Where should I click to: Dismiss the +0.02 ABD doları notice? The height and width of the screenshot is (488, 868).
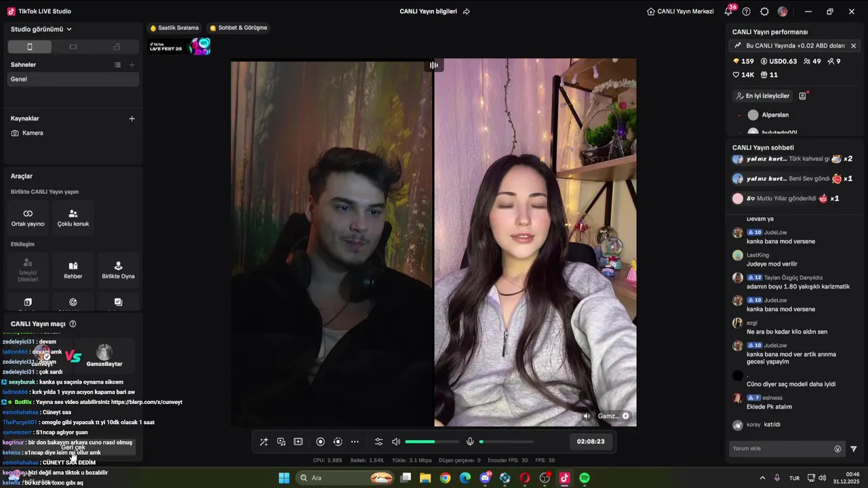[x=853, y=46]
